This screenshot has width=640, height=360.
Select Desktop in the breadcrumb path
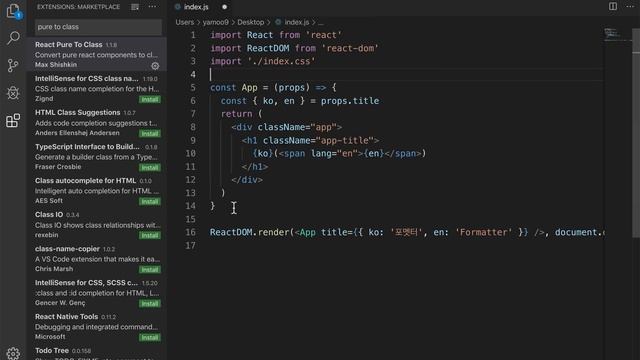tap(251, 22)
